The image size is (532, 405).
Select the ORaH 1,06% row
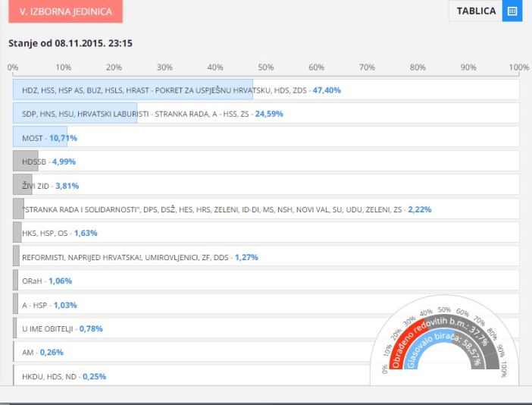pyautogui.click(x=266, y=281)
